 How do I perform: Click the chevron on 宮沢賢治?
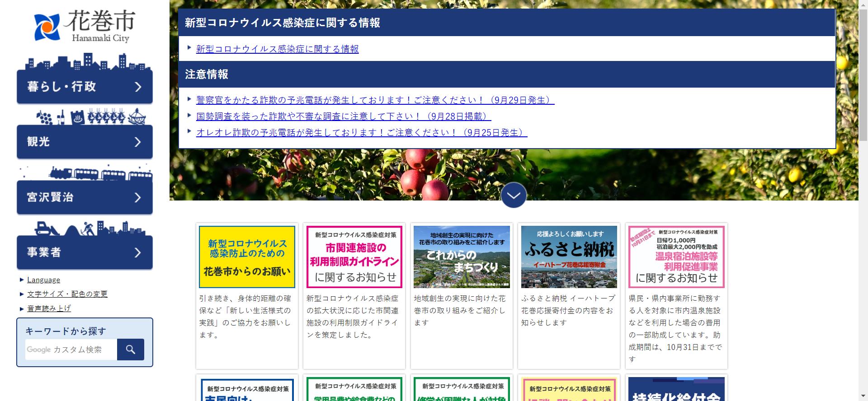click(138, 197)
